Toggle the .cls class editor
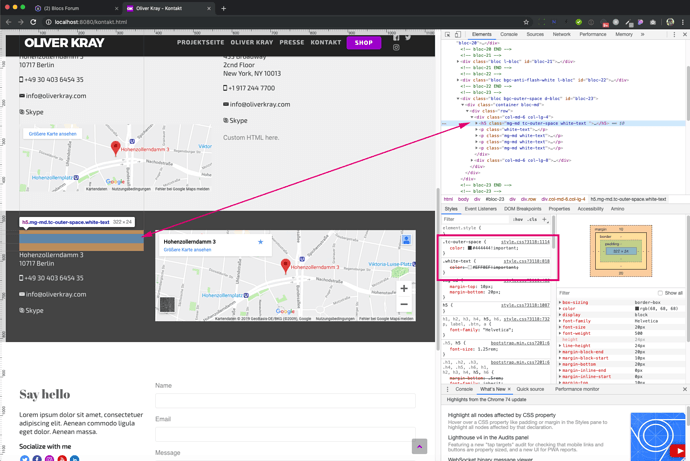This screenshot has width=690, height=461. pyautogui.click(x=533, y=219)
